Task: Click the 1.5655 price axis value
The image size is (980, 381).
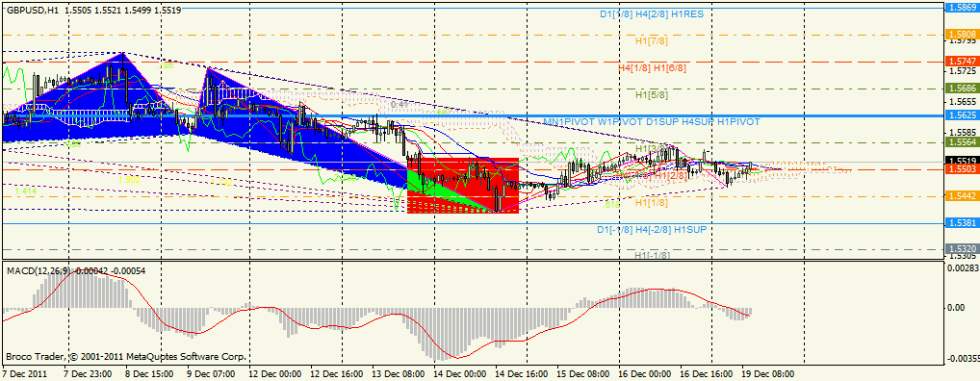Action: (x=962, y=101)
